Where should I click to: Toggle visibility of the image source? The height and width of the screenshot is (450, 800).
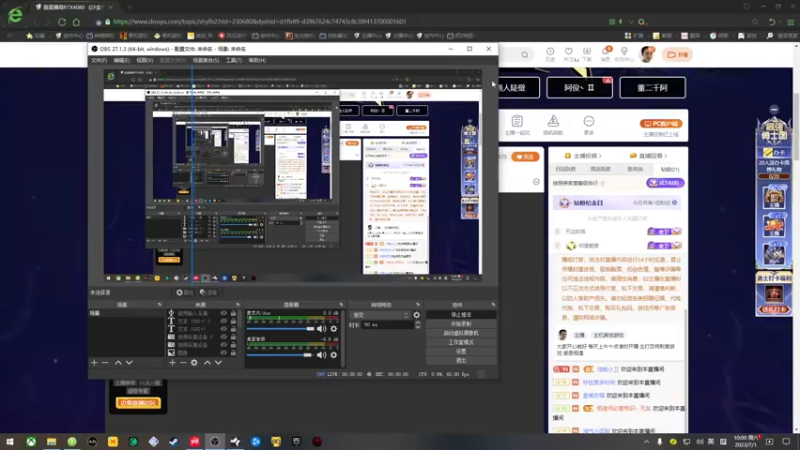[x=223, y=353]
